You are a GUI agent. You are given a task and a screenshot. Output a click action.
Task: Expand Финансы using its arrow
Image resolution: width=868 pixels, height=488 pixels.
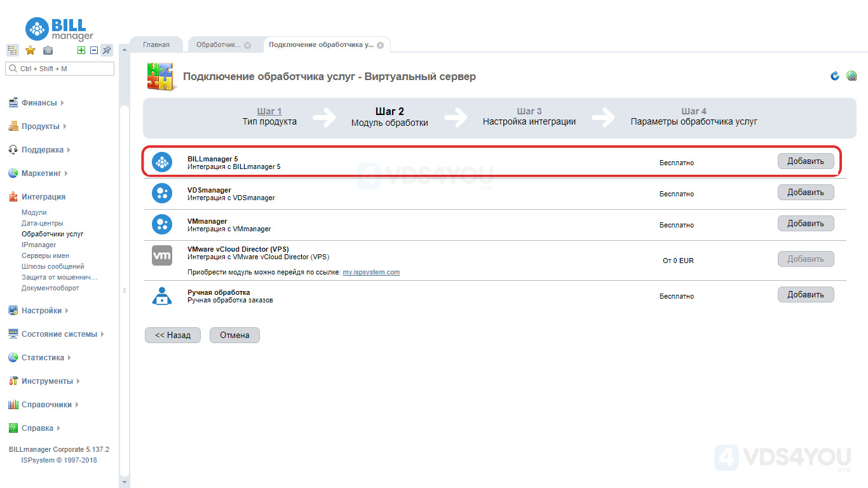[x=62, y=103]
